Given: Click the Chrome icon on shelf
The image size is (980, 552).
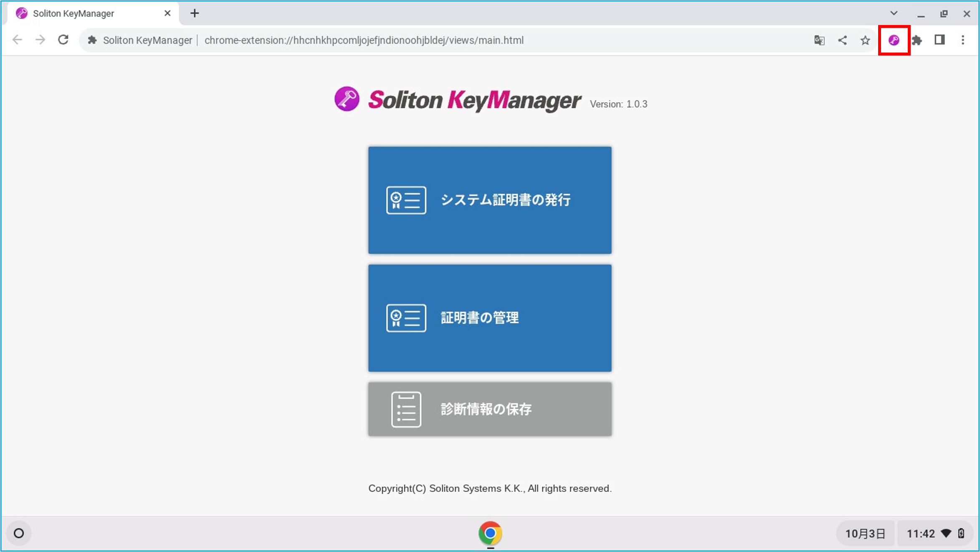Looking at the screenshot, I should (x=490, y=533).
